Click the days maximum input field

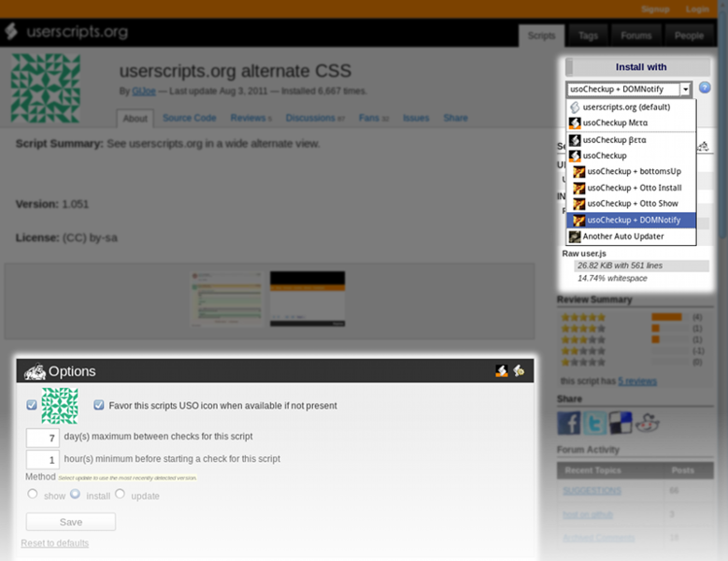pos(43,438)
